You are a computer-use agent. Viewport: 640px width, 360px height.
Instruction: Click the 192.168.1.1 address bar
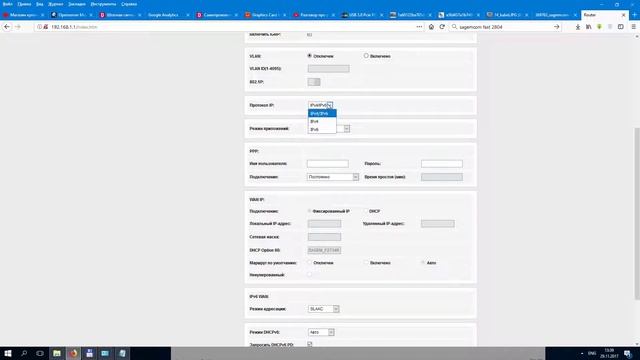(229, 27)
